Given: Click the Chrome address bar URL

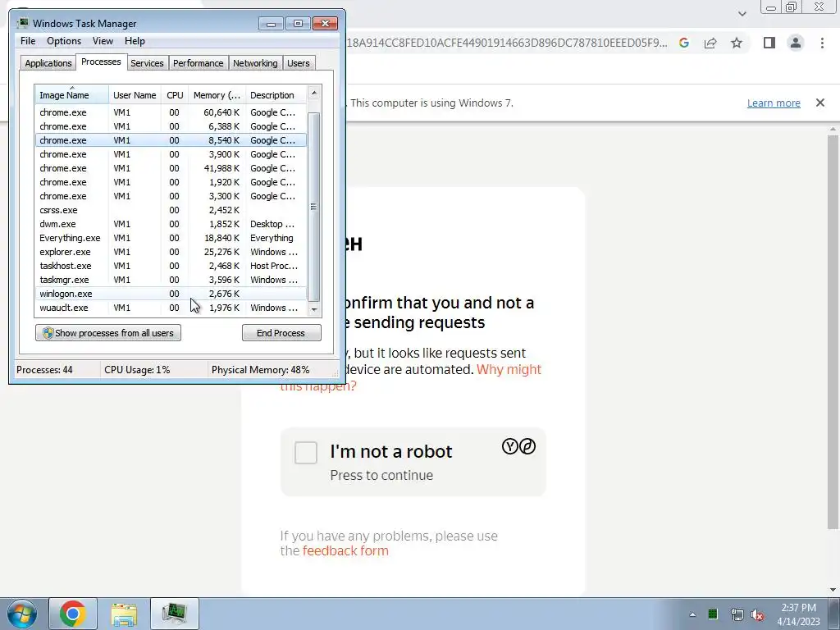Looking at the screenshot, I should coord(507,43).
